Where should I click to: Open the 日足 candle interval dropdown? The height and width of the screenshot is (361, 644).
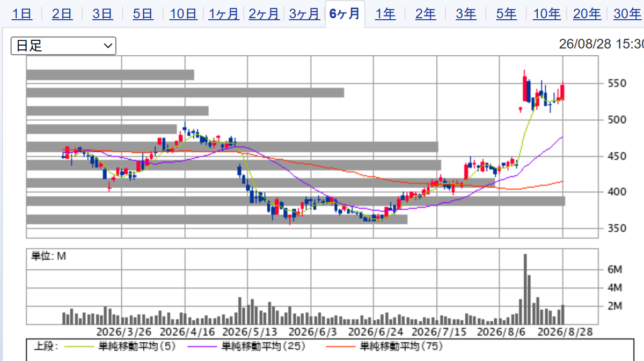pos(63,46)
